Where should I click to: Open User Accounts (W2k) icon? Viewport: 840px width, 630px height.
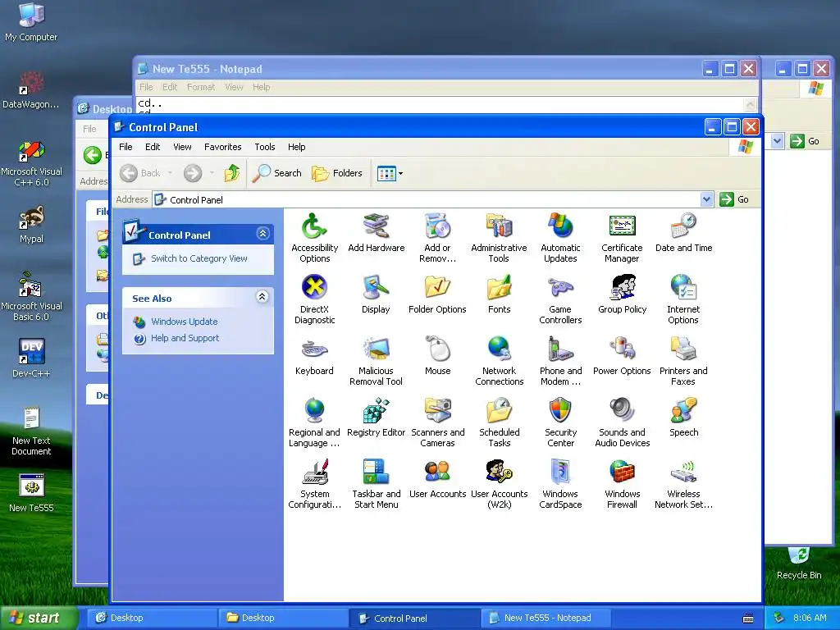[x=499, y=484]
